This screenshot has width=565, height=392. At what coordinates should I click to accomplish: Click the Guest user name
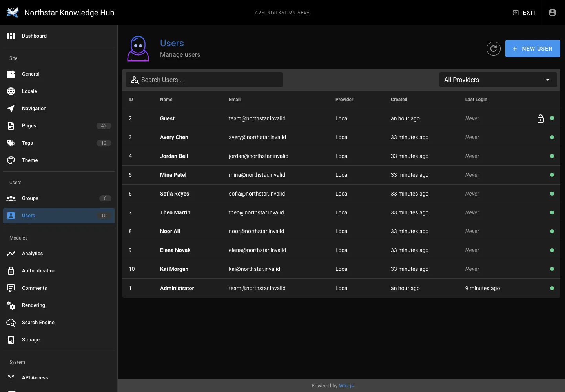(167, 118)
